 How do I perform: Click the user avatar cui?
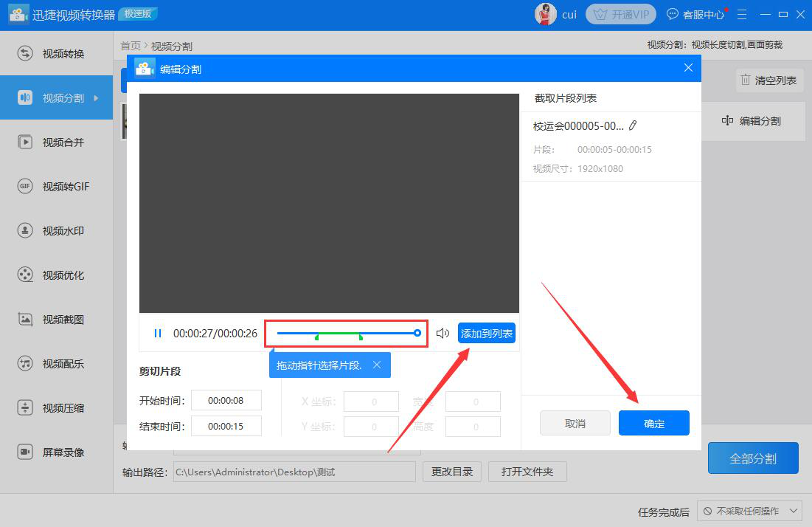545,14
